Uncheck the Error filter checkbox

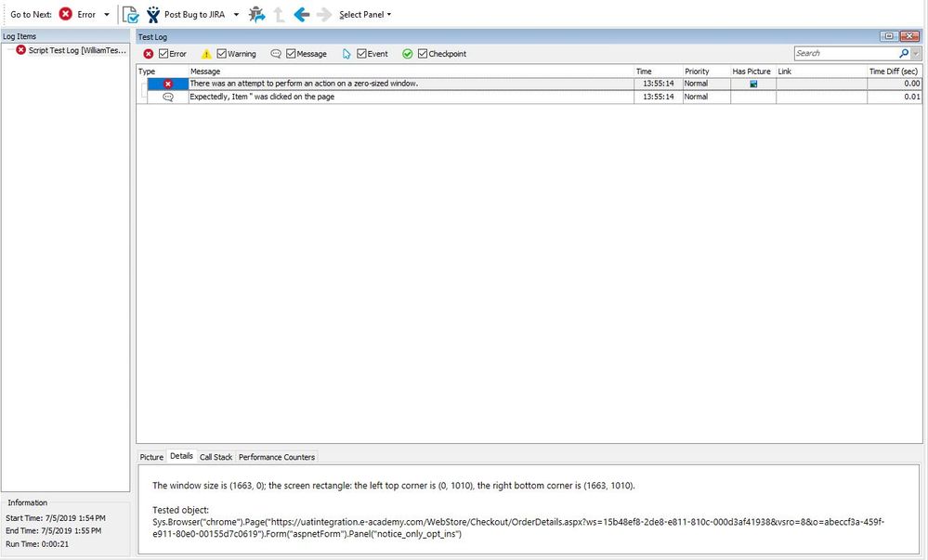[163, 53]
